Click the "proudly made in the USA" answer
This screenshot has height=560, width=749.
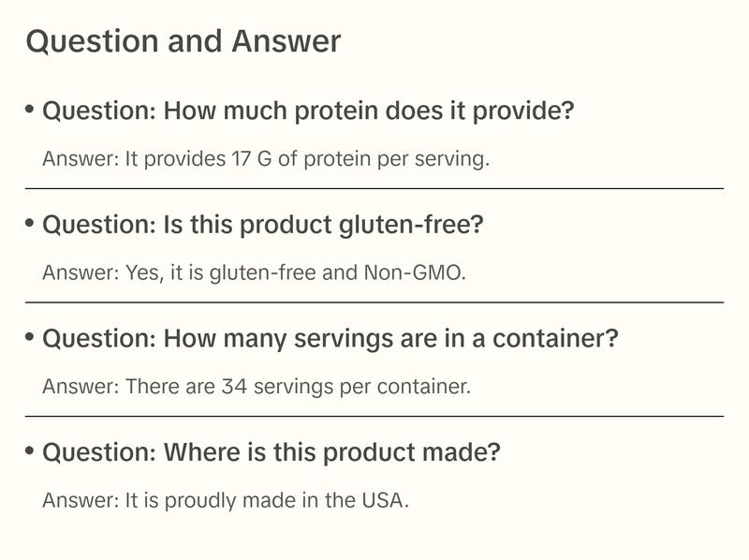(x=226, y=500)
